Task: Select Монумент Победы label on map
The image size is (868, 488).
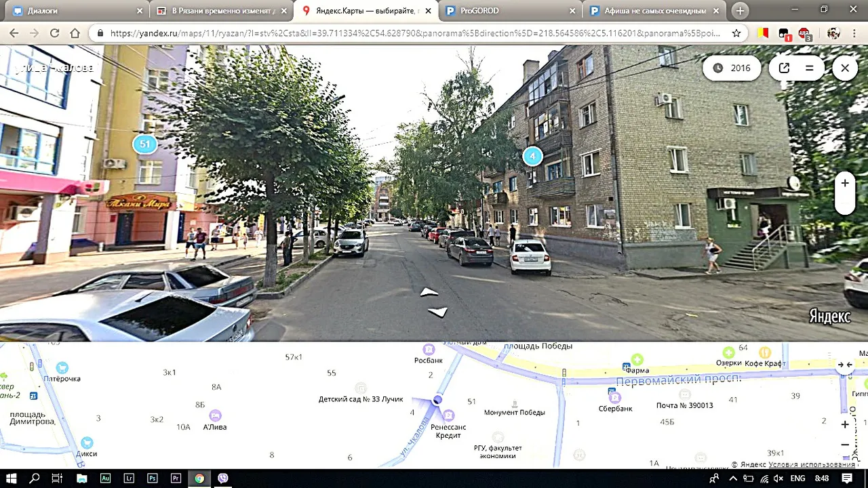Action: pyautogui.click(x=515, y=412)
